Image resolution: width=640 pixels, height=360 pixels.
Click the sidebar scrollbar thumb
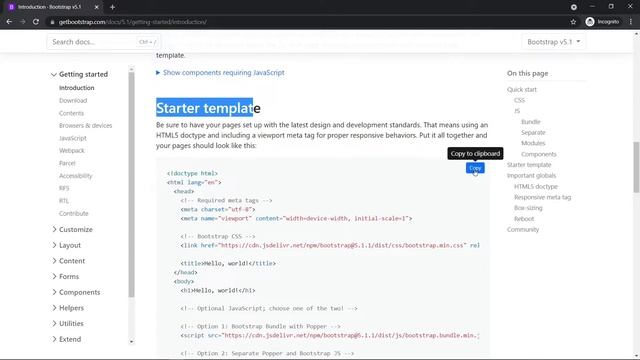(131, 184)
